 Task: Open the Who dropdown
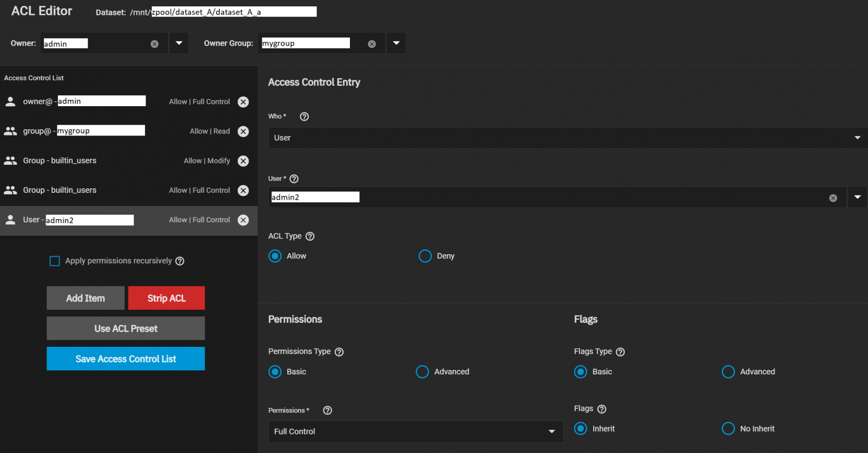point(567,138)
